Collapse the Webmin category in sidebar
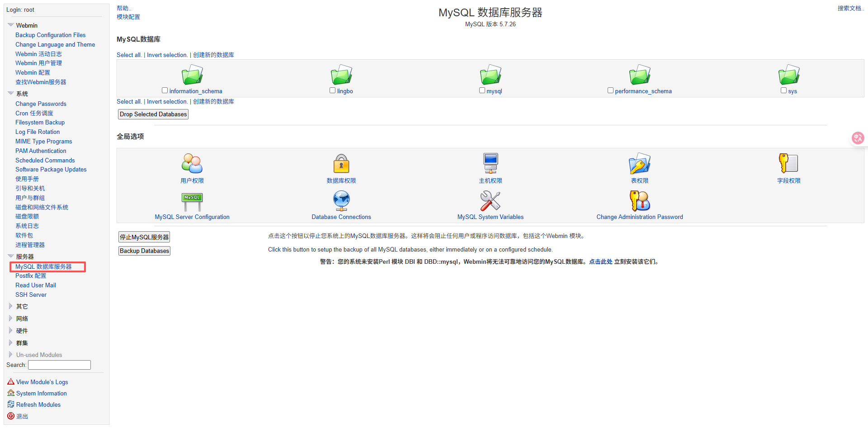Viewport: 868px width, 433px height. (11, 25)
